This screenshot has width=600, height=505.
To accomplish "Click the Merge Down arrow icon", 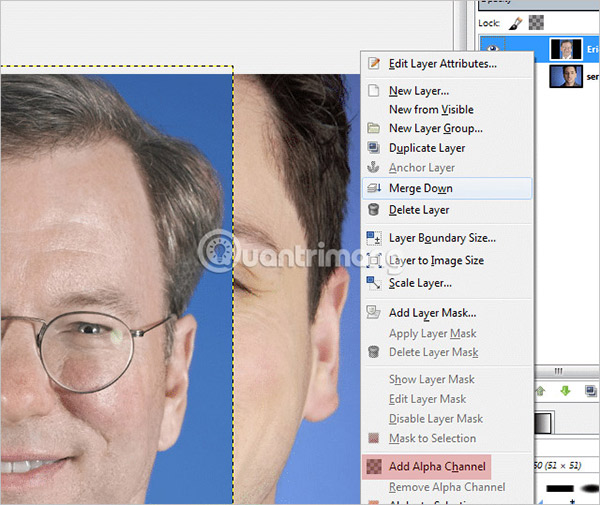I will tap(374, 188).
